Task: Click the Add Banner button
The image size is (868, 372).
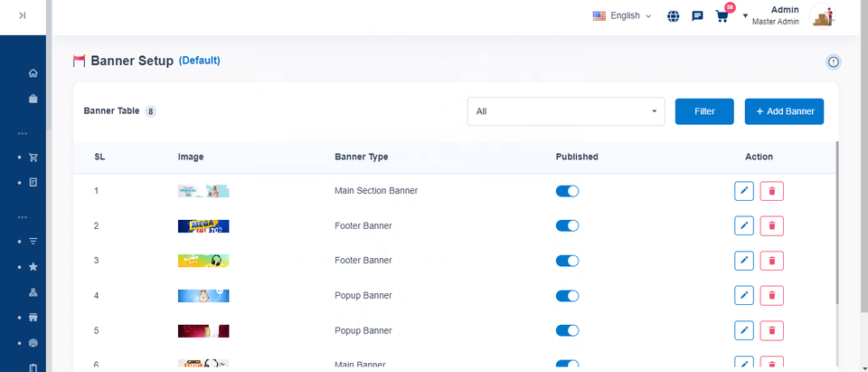Action: click(x=784, y=111)
